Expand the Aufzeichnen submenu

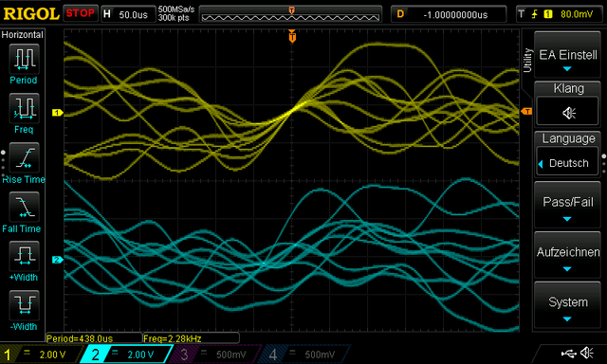click(567, 255)
